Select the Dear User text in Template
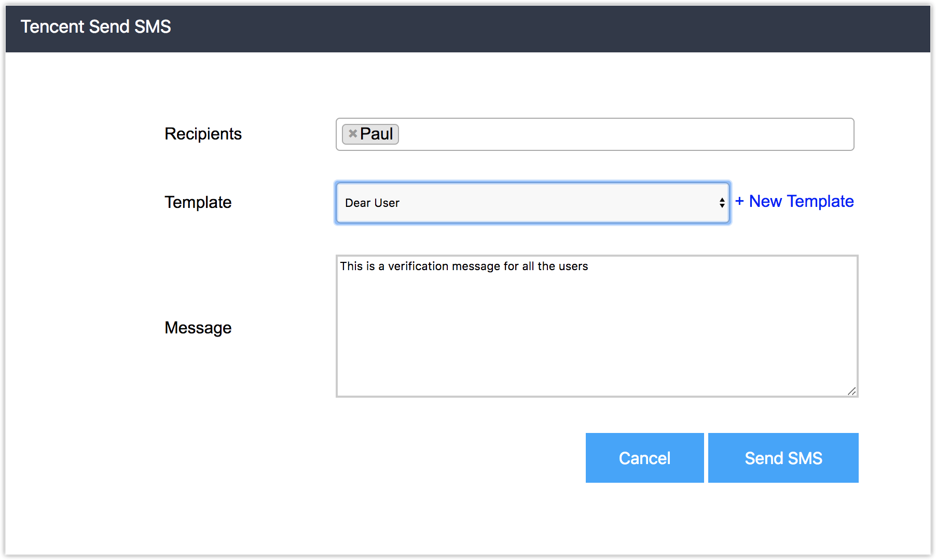Viewport: 936px width, 560px height. [372, 203]
